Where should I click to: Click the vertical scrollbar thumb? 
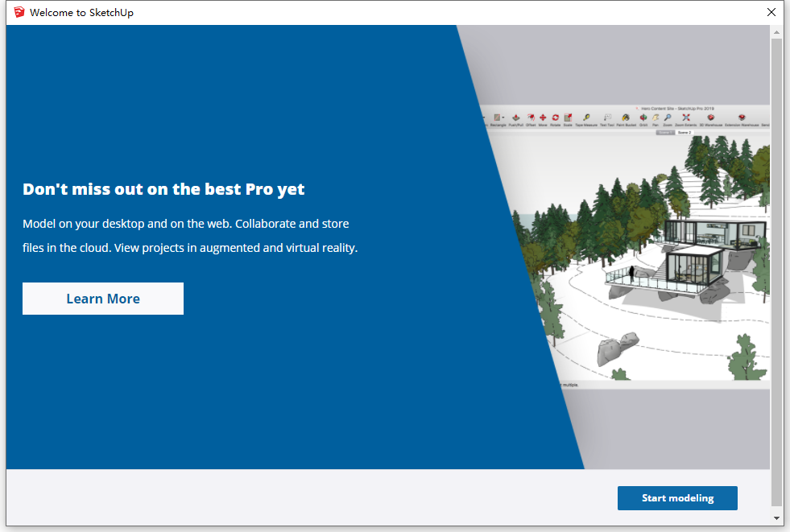tap(776, 272)
